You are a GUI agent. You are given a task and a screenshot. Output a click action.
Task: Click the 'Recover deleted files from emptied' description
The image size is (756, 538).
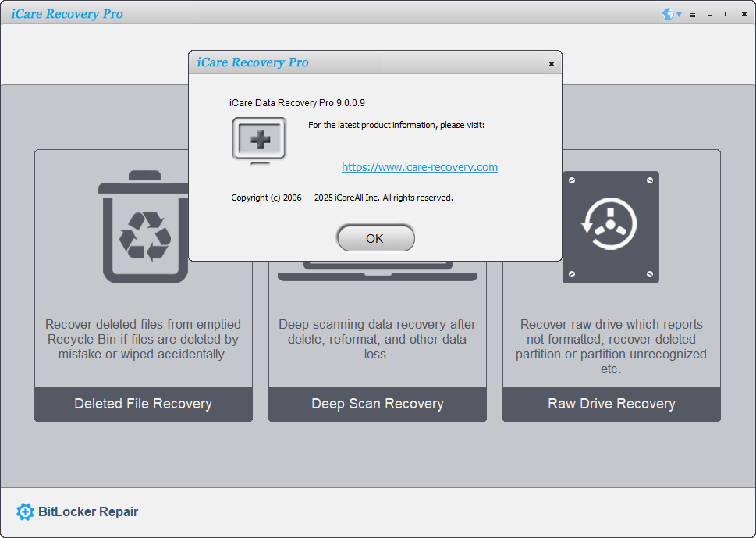coord(144,339)
